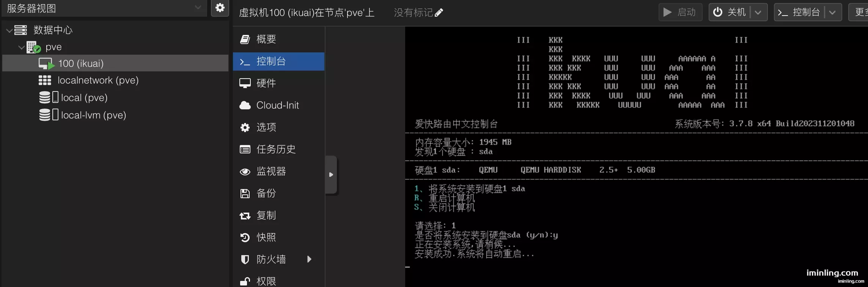Click the pve node server icon
This screenshot has height=287, width=868.
click(x=34, y=47)
